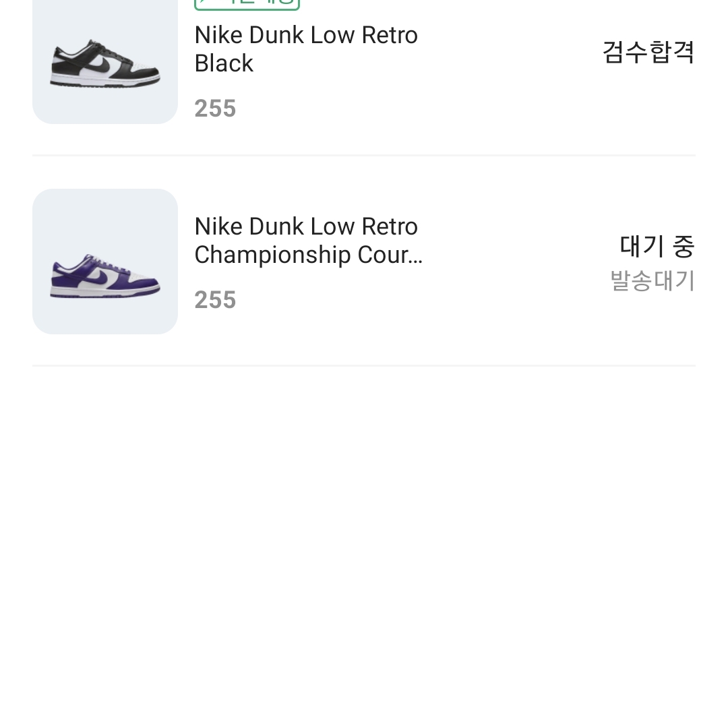
Task: Tap size 255 under Championship Court item
Action: point(215,299)
